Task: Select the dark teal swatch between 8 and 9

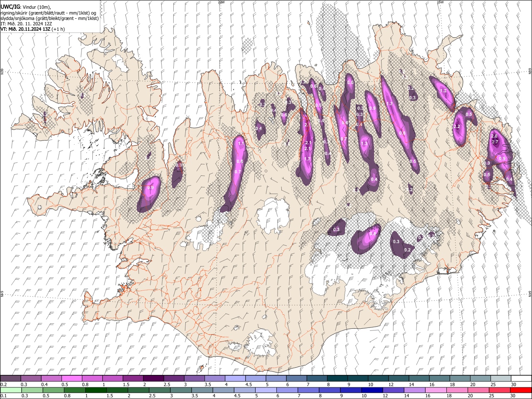Action: [337, 378]
